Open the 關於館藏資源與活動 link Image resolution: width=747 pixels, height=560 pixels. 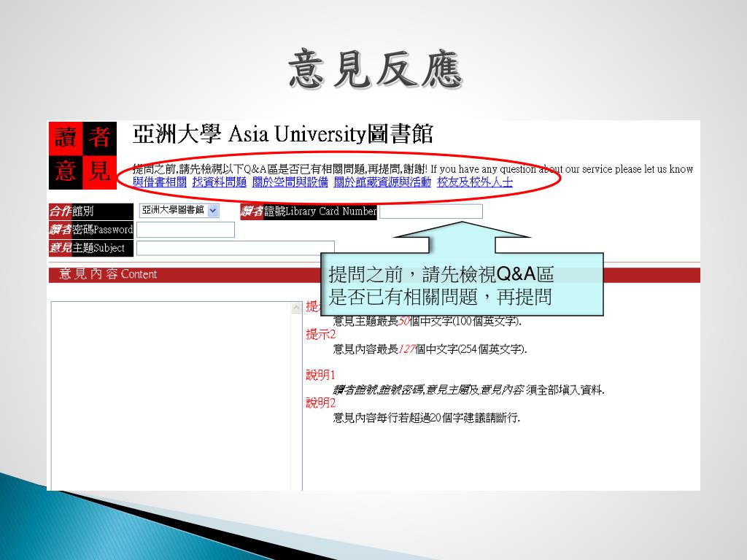[382, 182]
